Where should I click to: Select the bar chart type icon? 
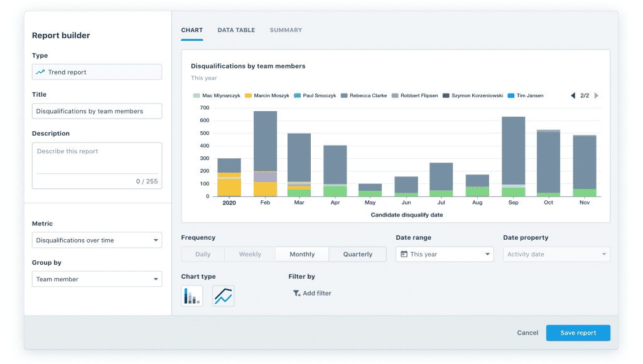tap(192, 295)
